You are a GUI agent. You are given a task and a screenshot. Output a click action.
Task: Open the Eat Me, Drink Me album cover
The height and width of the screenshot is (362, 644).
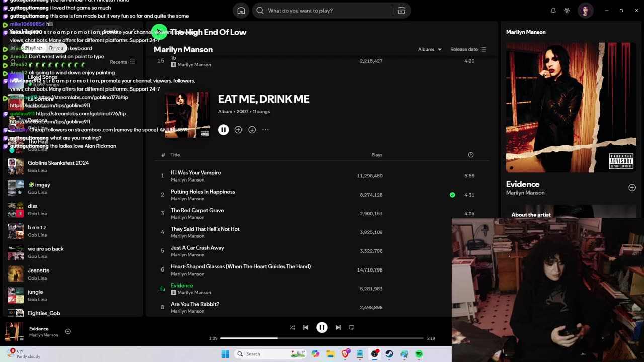pos(187,115)
